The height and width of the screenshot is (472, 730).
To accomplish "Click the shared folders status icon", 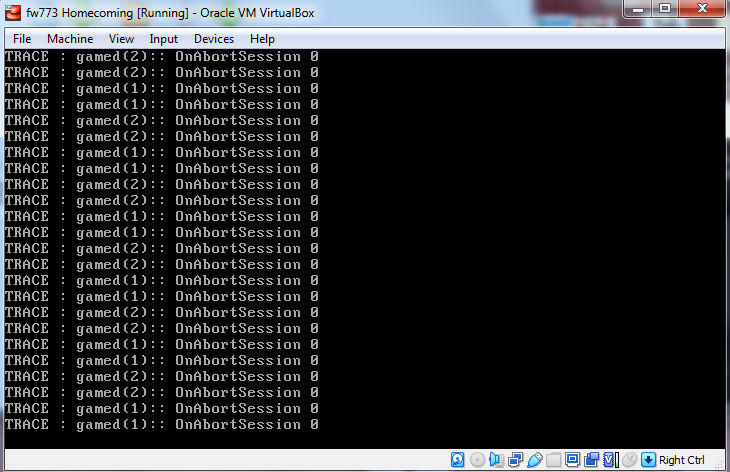I will tap(553, 460).
